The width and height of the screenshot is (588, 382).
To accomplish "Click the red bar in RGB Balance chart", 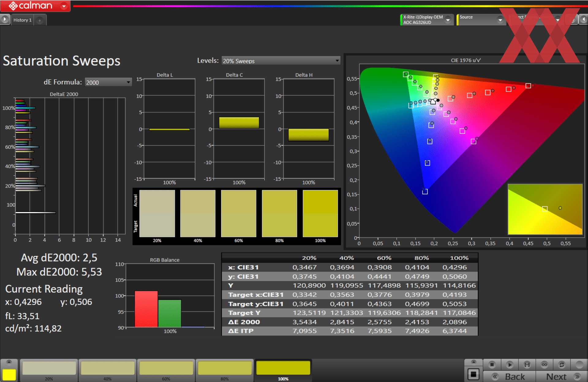I will click(146, 309).
